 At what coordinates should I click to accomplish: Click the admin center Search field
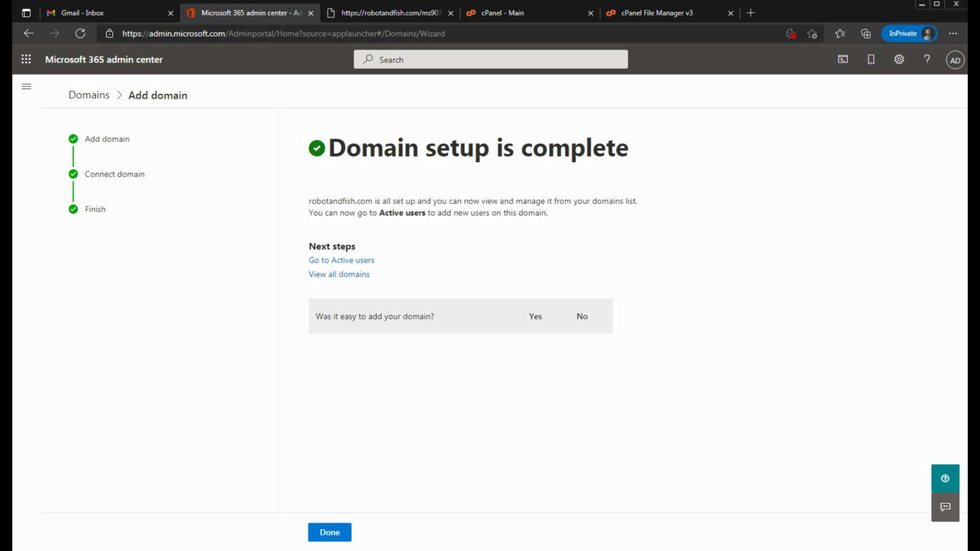click(490, 60)
